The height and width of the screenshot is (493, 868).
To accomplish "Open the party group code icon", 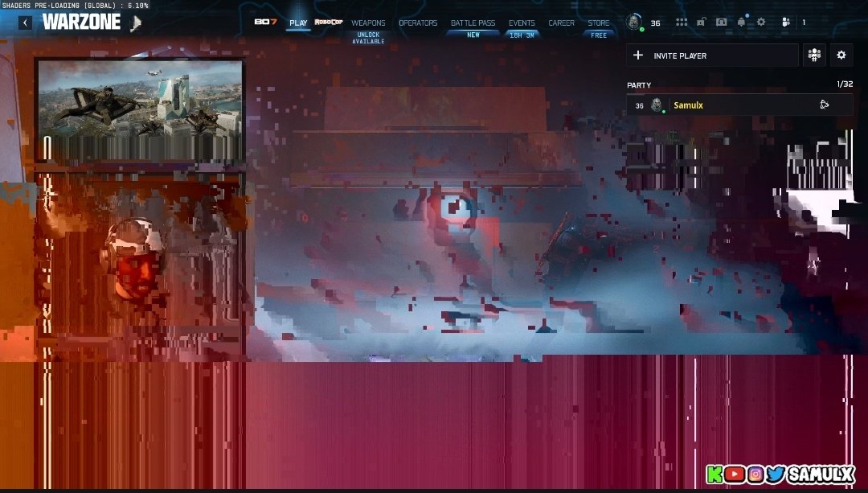I will (x=814, y=55).
